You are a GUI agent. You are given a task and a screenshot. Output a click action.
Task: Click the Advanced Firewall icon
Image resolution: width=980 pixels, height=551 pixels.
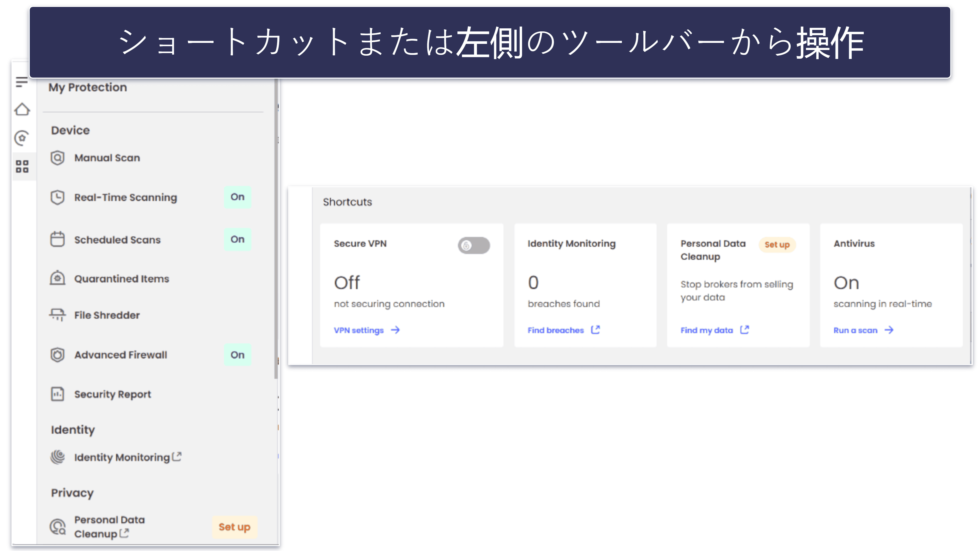coord(57,354)
